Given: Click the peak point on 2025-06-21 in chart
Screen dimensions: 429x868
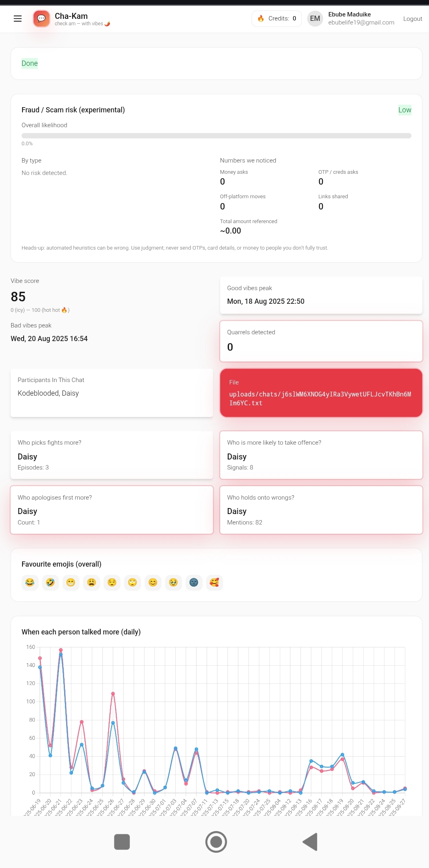Looking at the screenshot, I should tap(61, 650).
